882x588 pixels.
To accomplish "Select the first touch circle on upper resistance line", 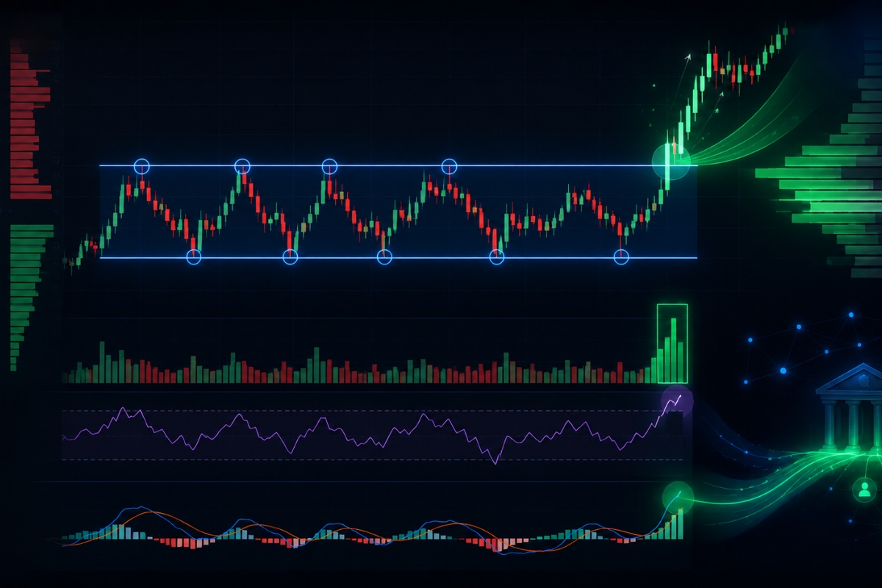I will click(141, 166).
